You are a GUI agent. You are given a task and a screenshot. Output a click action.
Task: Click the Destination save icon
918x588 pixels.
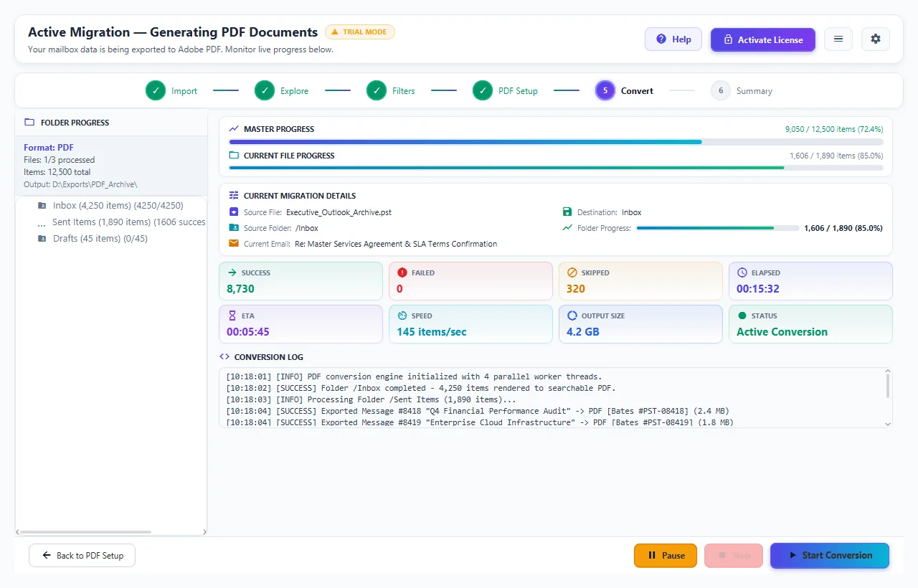click(568, 212)
